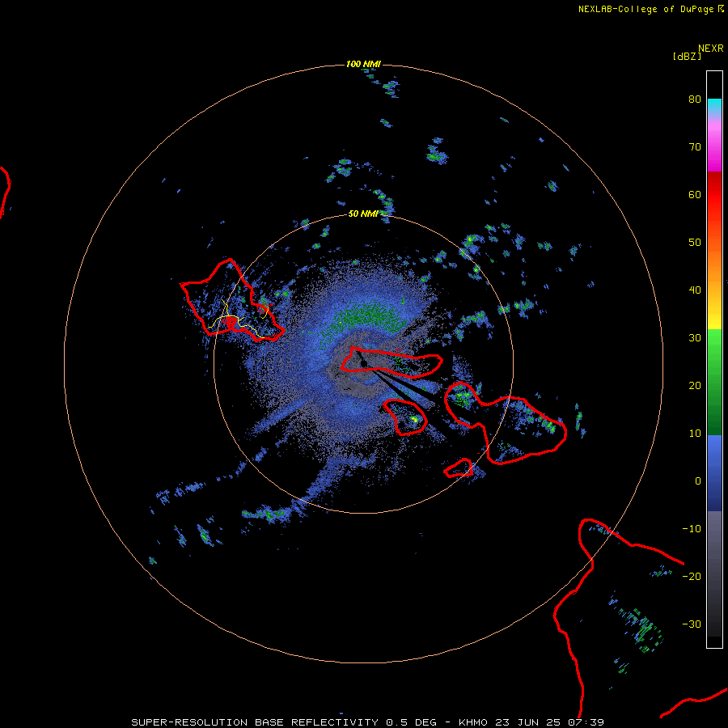Click the NEXLAB-College of DuPage watermark text
The image size is (728, 728).
click(x=645, y=9)
